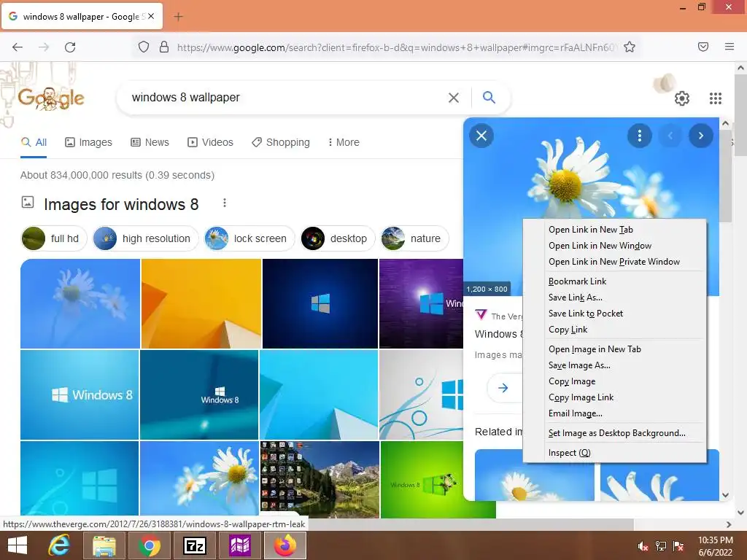Open the tracking protection shield icon
Viewport: 747px width, 560px height.
point(144,47)
